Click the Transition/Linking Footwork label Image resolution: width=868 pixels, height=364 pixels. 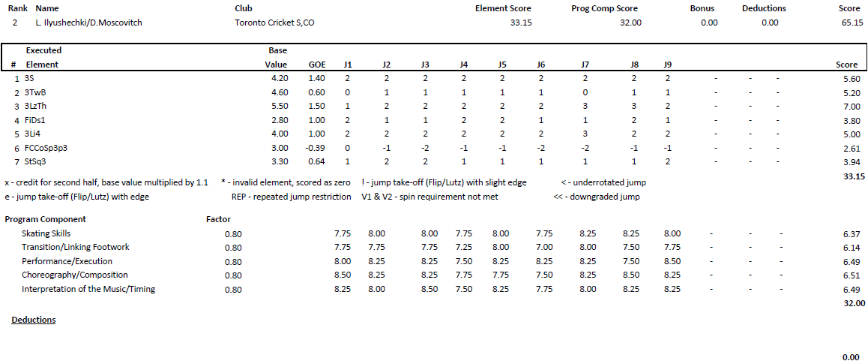tap(75, 247)
